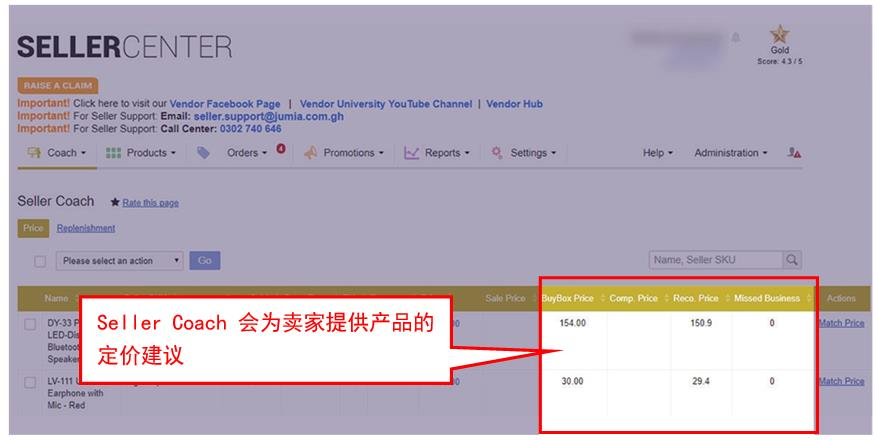Select the Price tab
877x440 pixels.
[33, 228]
